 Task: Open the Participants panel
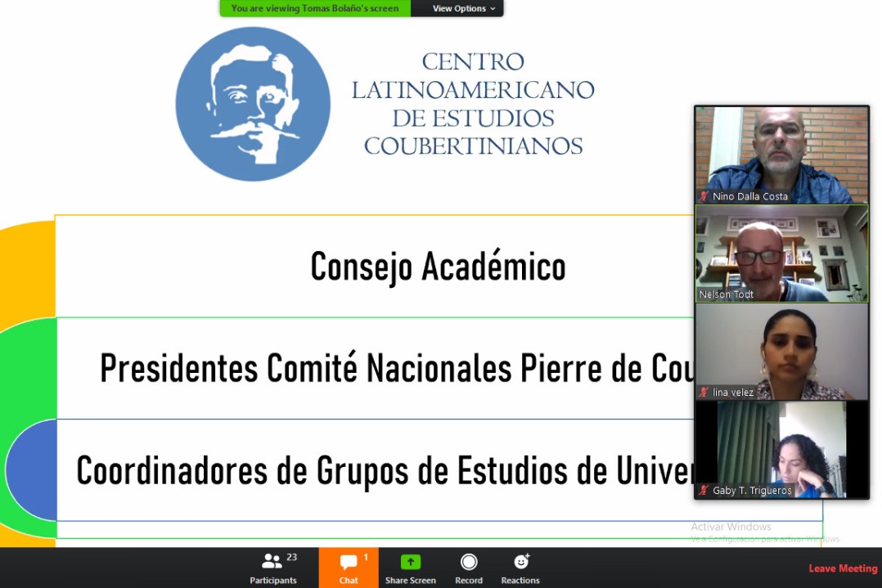[273, 568]
